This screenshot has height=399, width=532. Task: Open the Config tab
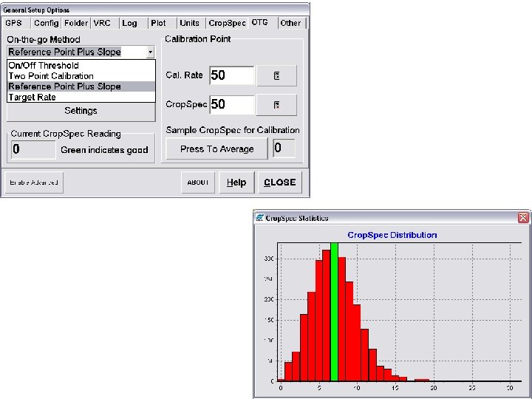click(x=47, y=23)
